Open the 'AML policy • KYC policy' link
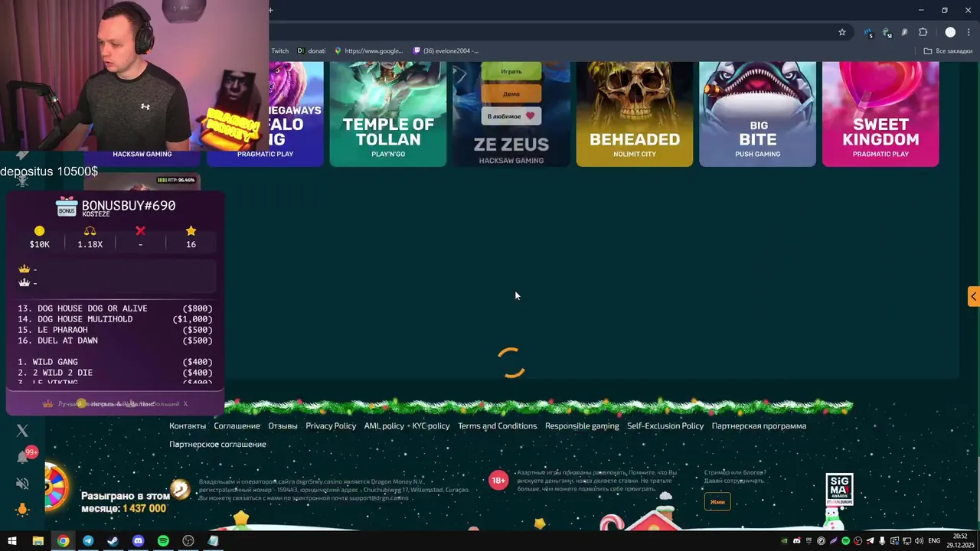980x551 pixels. (x=407, y=425)
